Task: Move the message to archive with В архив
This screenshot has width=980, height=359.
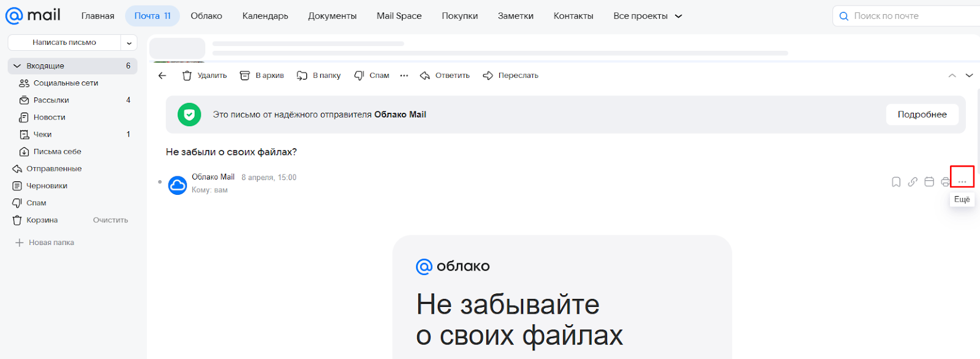Action: (262, 75)
